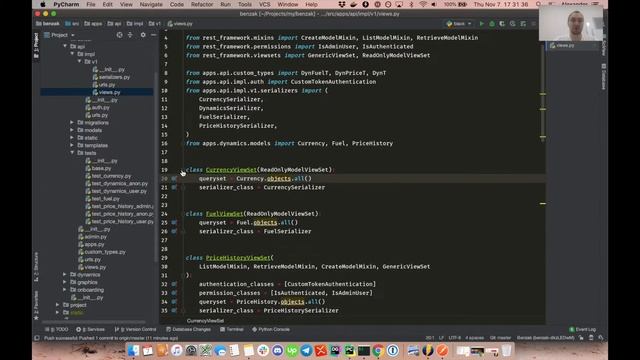Open Discord from the Dock
Screen dimensions: 640x360
(x=278, y=350)
